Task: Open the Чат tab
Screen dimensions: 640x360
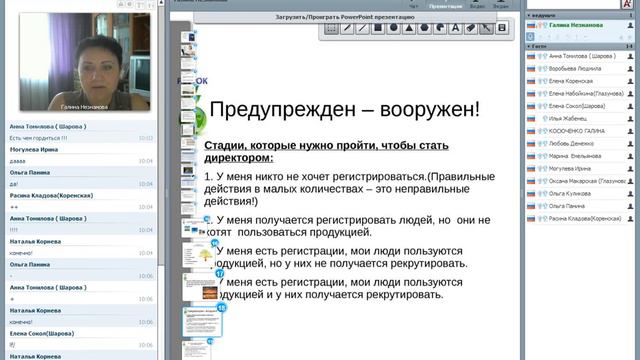Action: coord(414,4)
